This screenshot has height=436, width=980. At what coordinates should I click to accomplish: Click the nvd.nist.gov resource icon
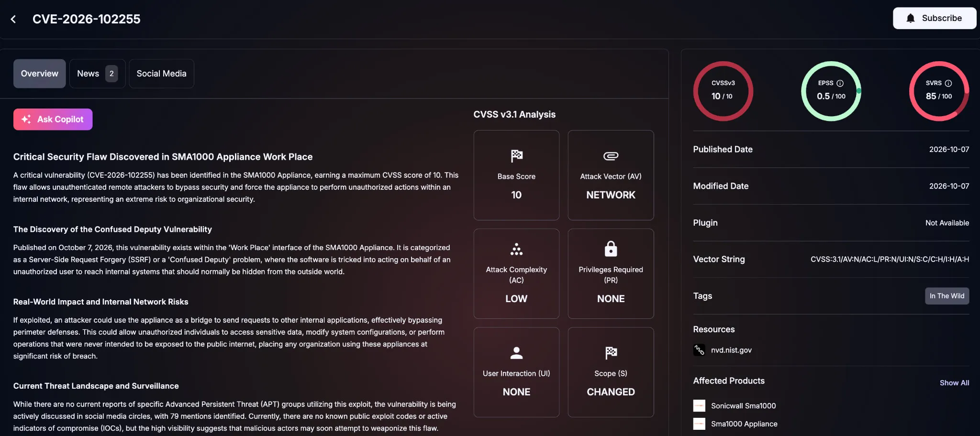point(699,350)
